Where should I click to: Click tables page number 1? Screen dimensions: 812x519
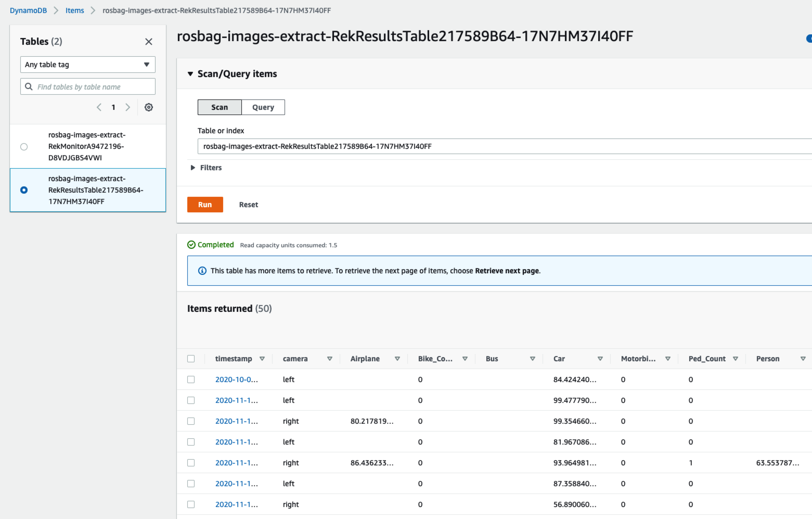[113, 107]
